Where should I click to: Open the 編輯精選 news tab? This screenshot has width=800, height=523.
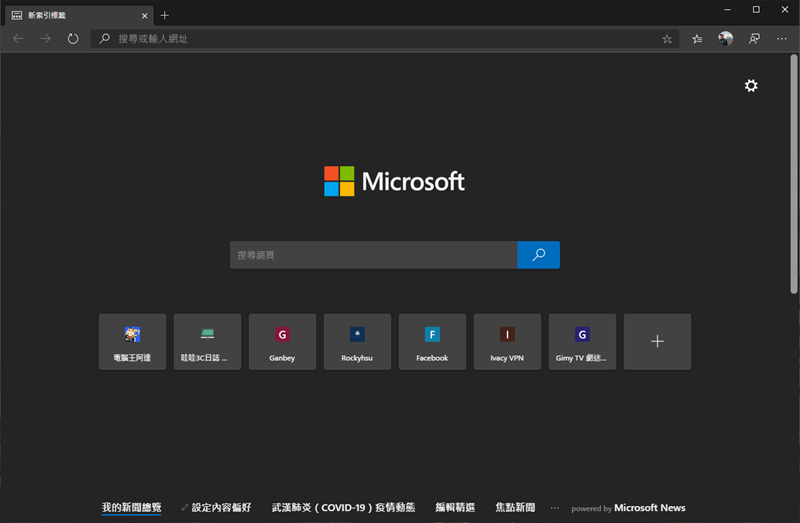(x=455, y=508)
